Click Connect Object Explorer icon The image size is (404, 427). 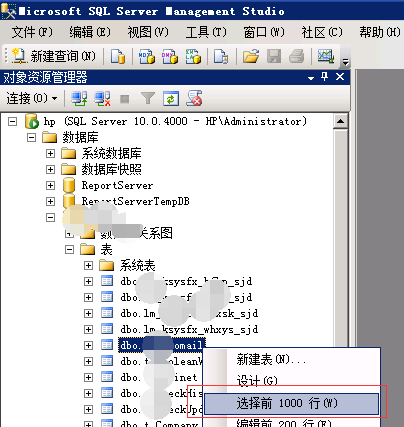tap(79, 99)
